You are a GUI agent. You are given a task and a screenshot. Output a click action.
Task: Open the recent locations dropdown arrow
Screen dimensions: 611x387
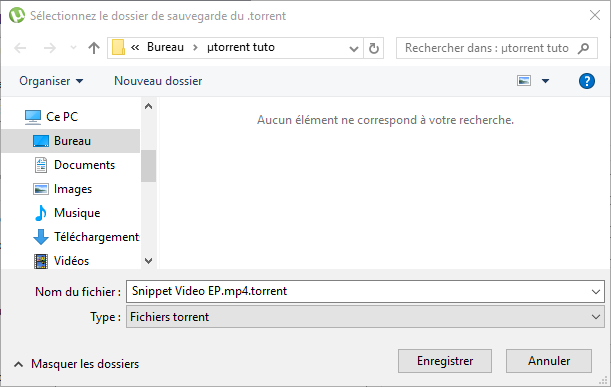click(x=73, y=48)
